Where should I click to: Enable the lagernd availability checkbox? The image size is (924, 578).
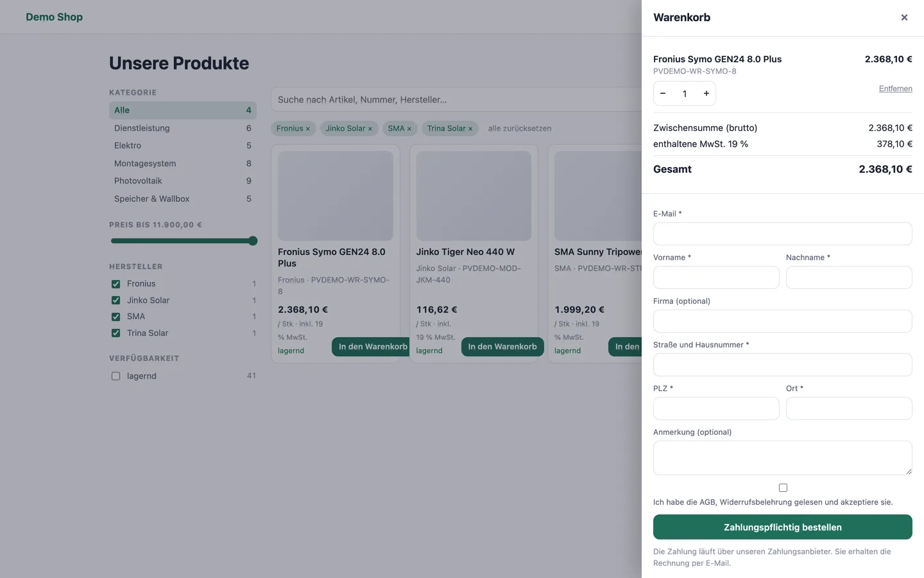[x=116, y=376]
